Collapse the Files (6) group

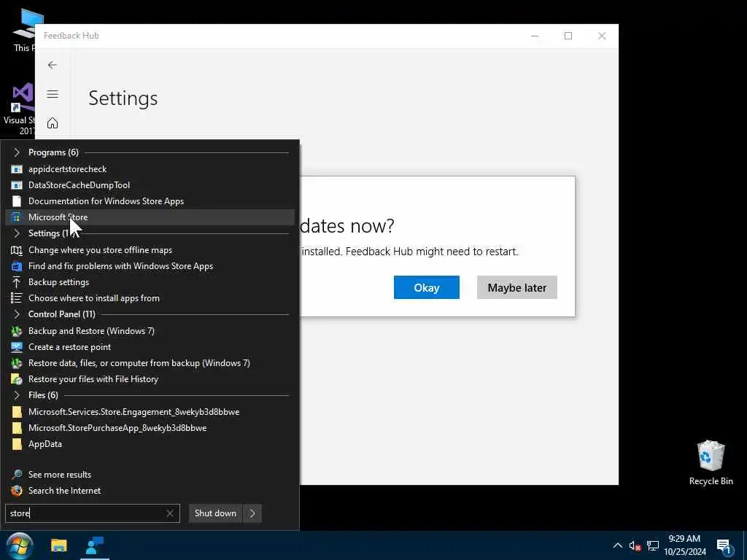coord(17,395)
